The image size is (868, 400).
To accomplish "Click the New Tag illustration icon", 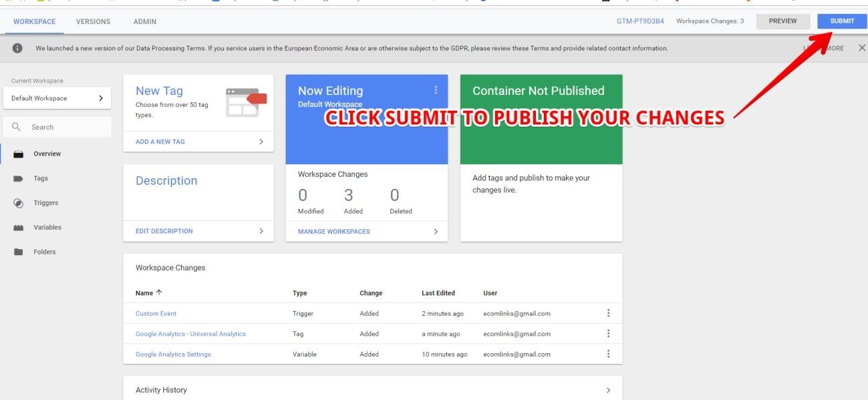I will [x=246, y=102].
